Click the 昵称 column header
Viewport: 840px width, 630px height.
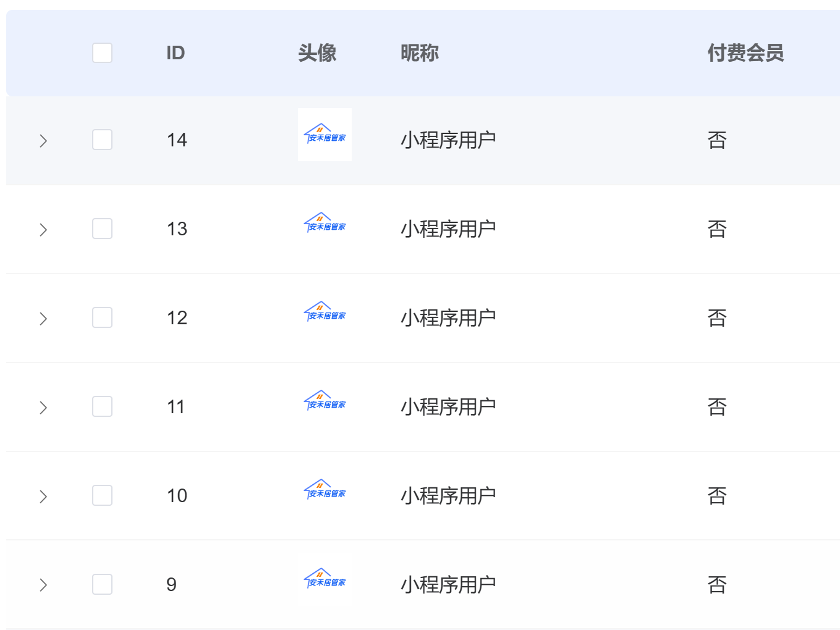pos(420,53)
